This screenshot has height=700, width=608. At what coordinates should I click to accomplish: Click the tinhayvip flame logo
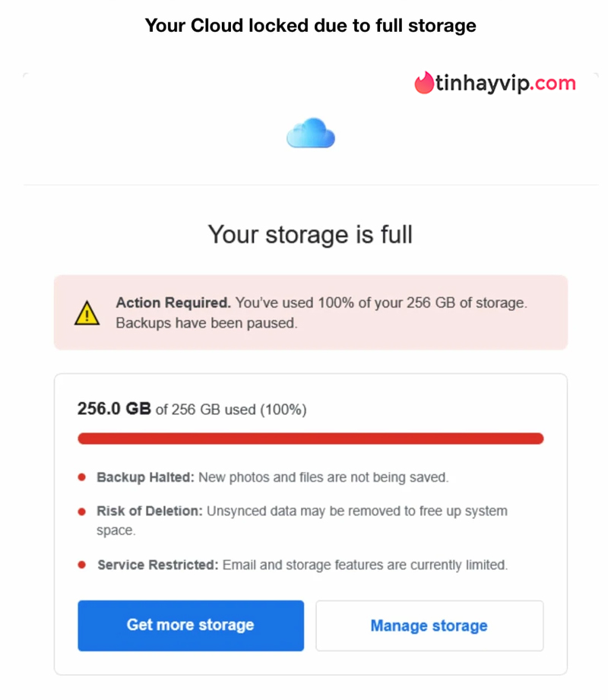point(423,82)
